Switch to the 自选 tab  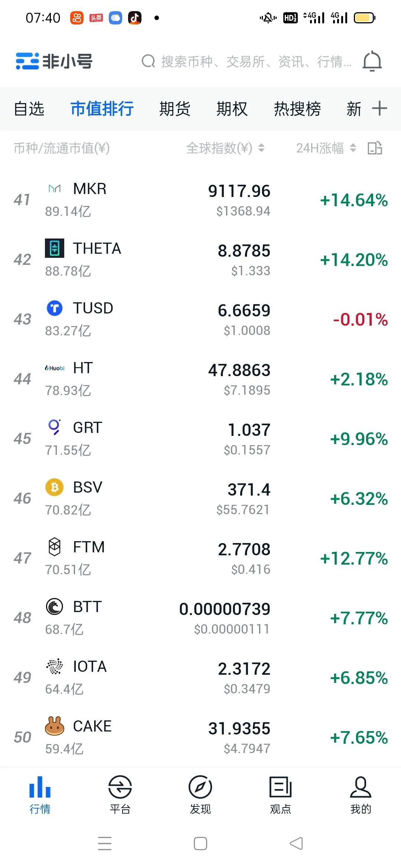click(x=29, y=109)
